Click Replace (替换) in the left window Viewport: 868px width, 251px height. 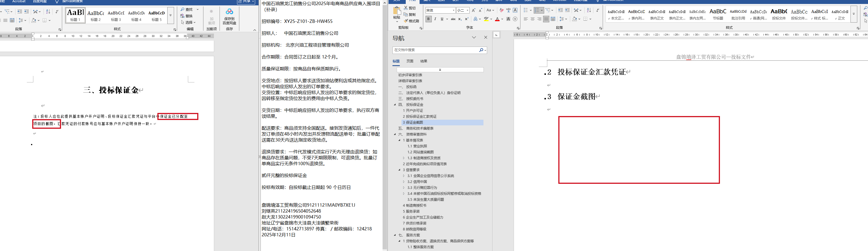tap(186, 16)
